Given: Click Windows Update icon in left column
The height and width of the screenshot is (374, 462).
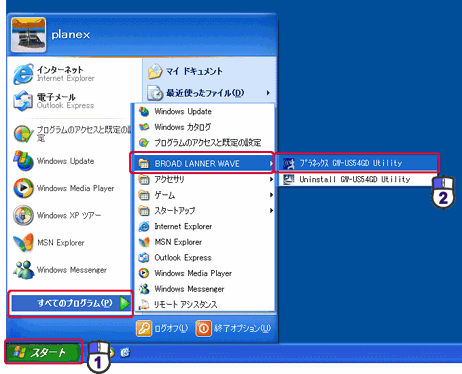Looking at the screenshot, I should (x=23, y=161).
